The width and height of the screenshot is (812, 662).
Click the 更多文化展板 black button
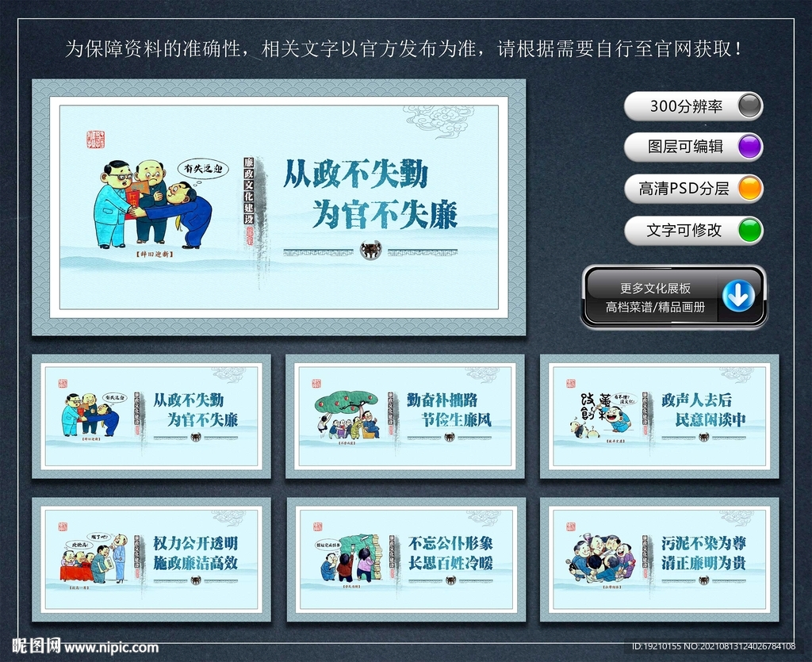point(674,297)
